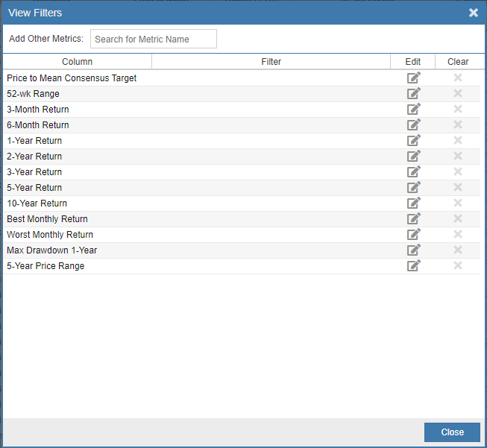This screenshot has height=448, width=487.
Task: Clear the Worst Monthly Return filter
Action: [458, 234]
